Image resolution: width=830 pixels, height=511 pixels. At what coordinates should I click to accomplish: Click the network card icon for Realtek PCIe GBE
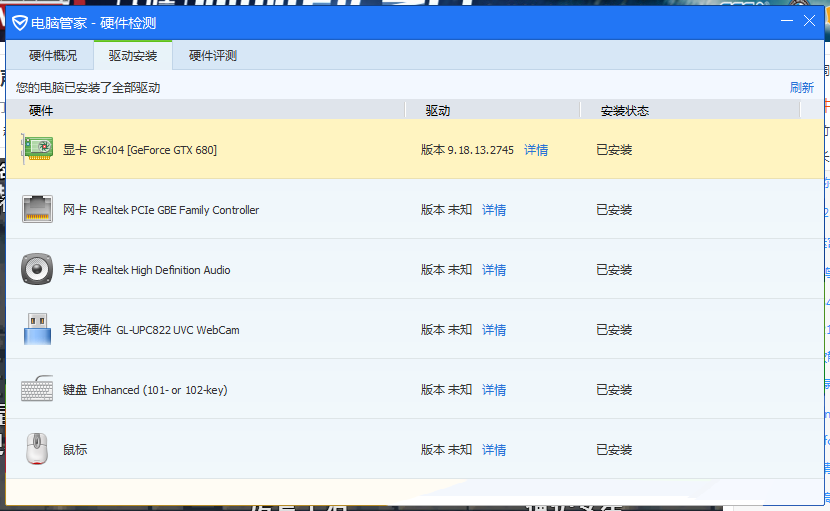(x=37, y=209)
